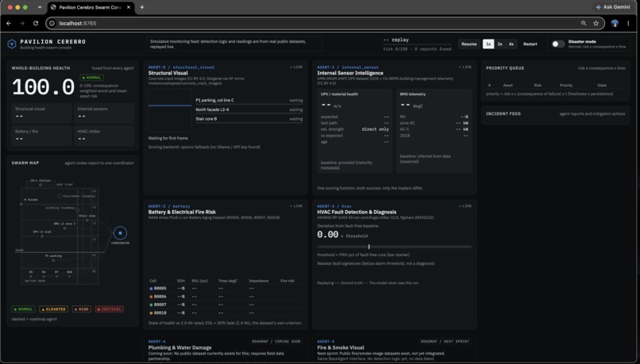Open Ask Gemini in the browser
The image size is (640, 364).
click(x=613, y=7)
